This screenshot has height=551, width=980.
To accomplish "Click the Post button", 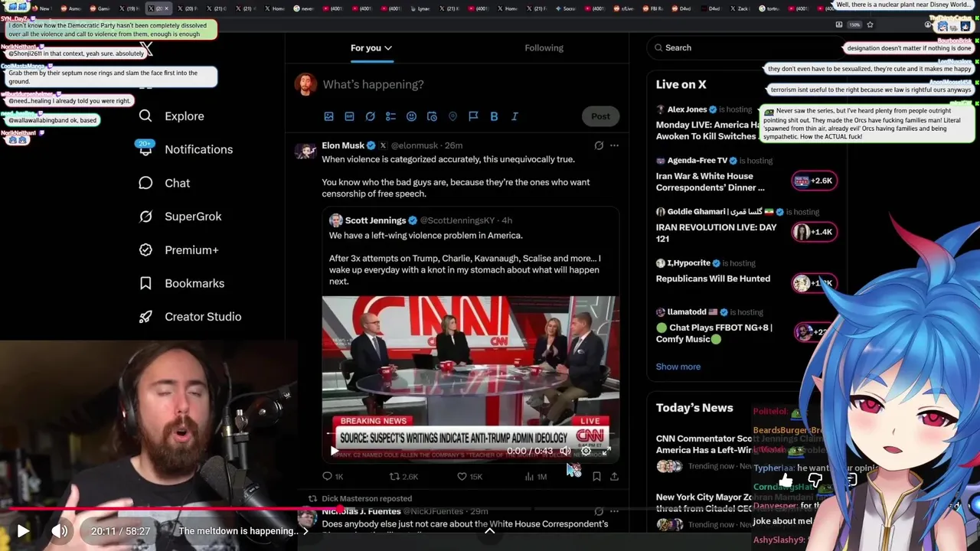I will tap(600, 116).
